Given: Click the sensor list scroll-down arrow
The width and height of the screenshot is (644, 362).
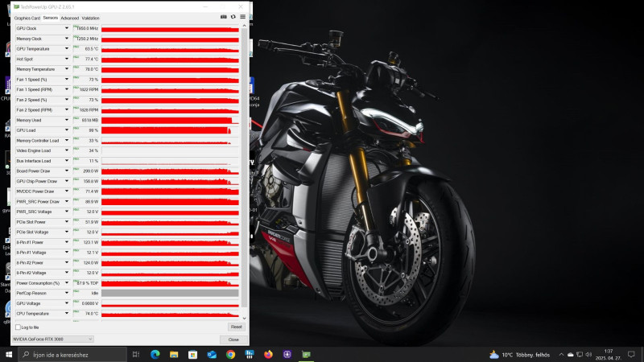Looking at the screenshot, I should coord(245,318).
